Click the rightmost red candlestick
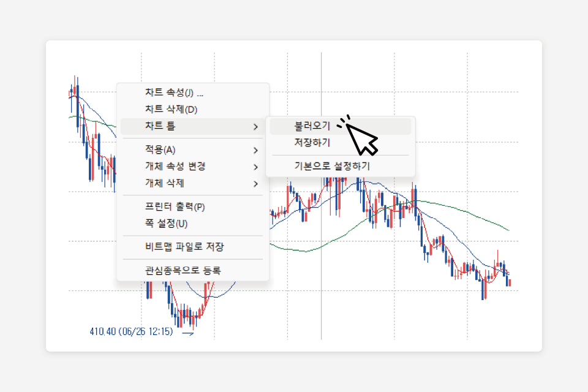The height and width of the screenshot is (392, 588). (x=510, y=282)
